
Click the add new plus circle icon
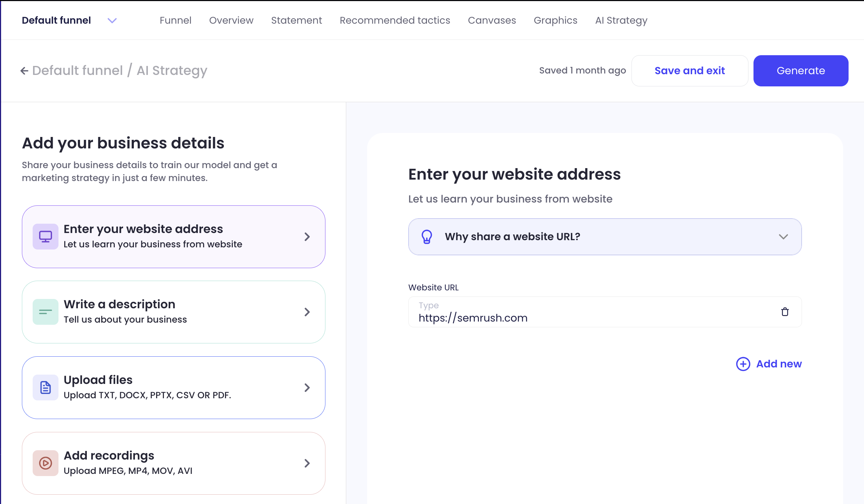(743, 364)
